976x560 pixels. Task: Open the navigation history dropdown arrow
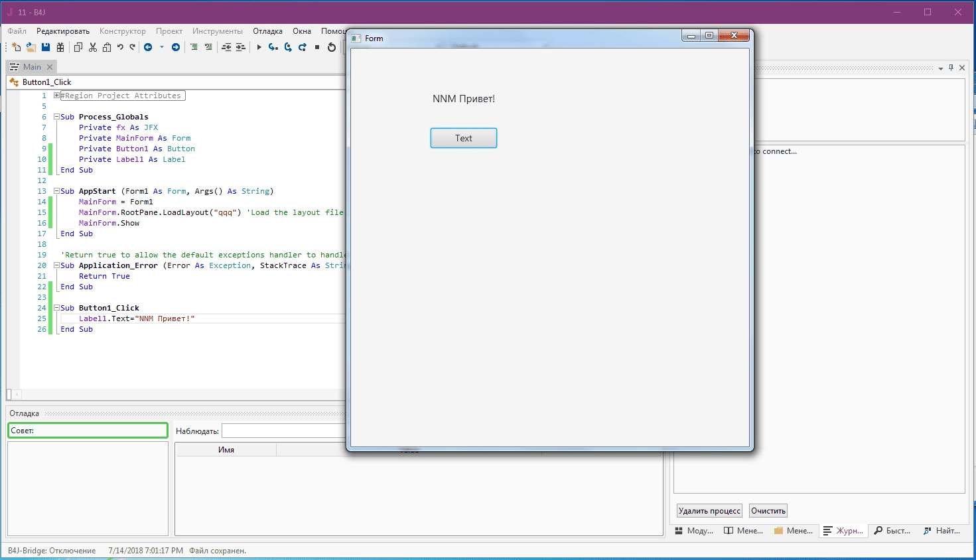pyautogui.click(x=161, y=47)
